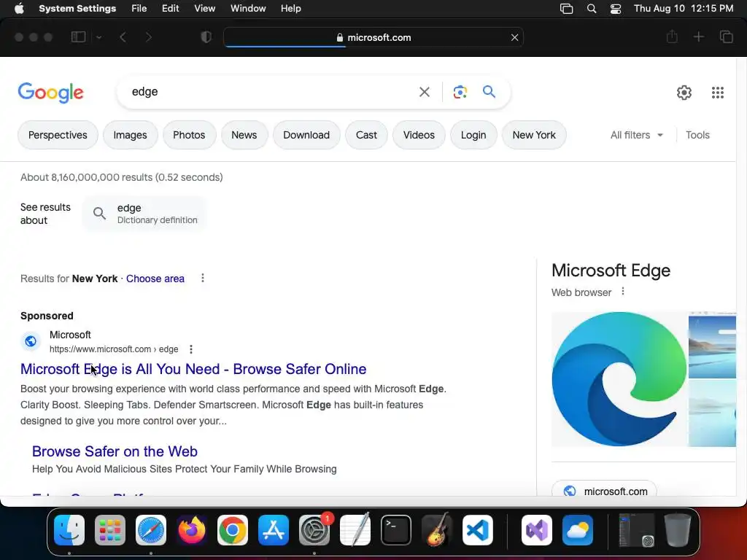Open Launchpad from the Dock
Image resolution: width=747 pixels, height=560 pixels.
tap(110, 530)
